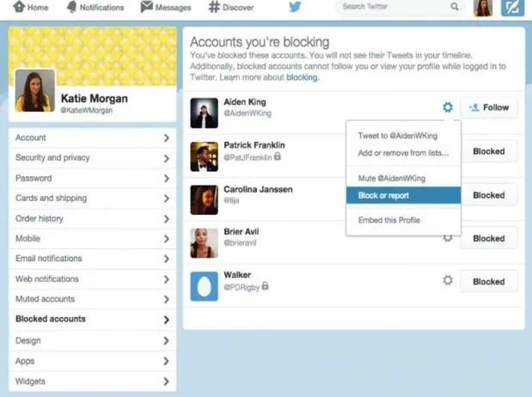Choose Mute @AidenWKing from menu
The image size is (532, 397).
(391, 178)
